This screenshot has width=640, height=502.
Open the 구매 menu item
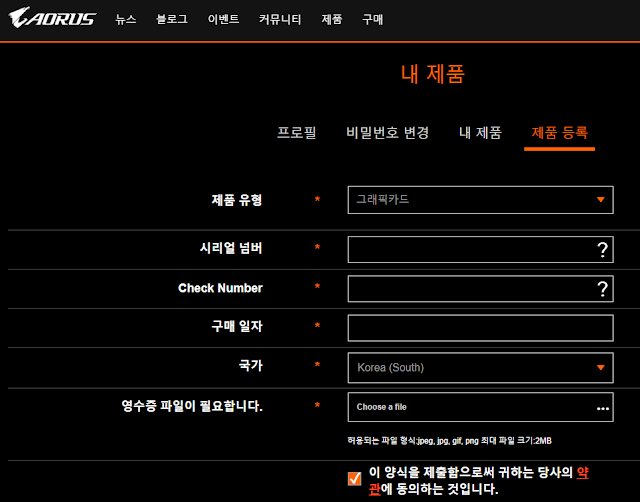372,19
